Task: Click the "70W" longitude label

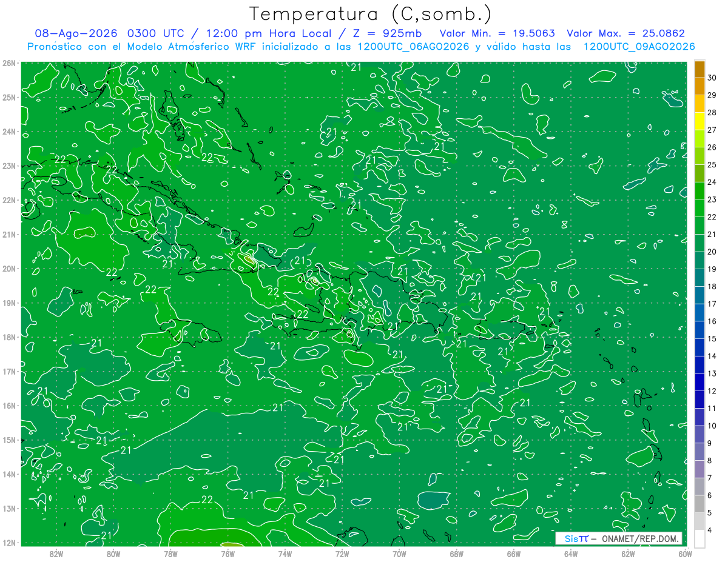Action: (399, 554)
